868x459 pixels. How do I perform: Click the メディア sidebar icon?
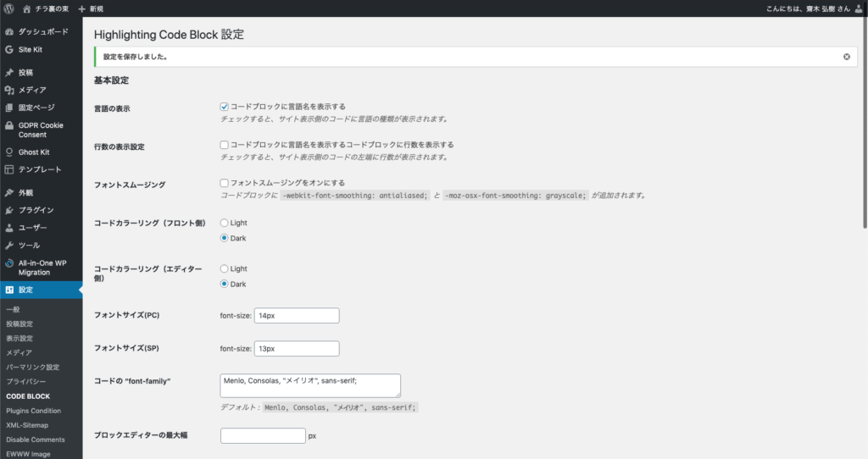tap(9, 90)
